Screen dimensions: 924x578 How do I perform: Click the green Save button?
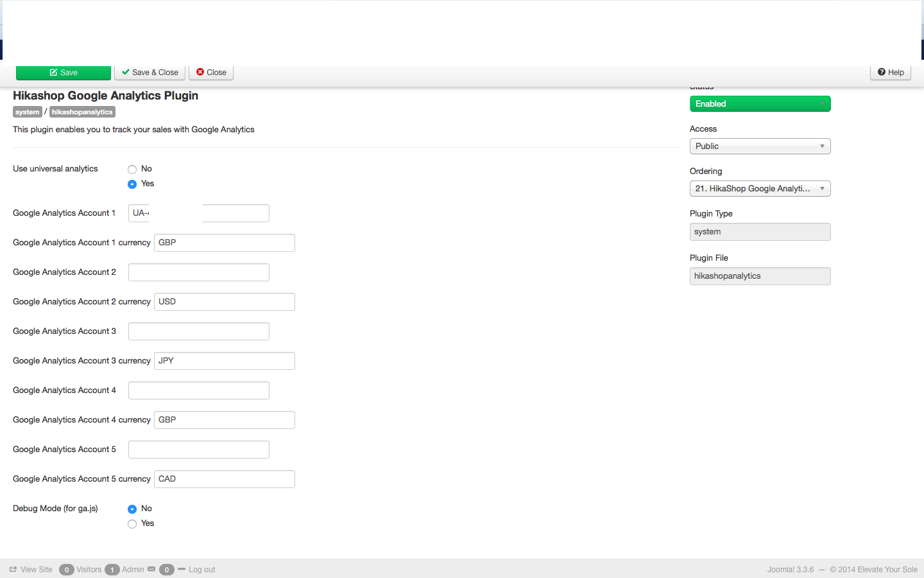(64, 73)
